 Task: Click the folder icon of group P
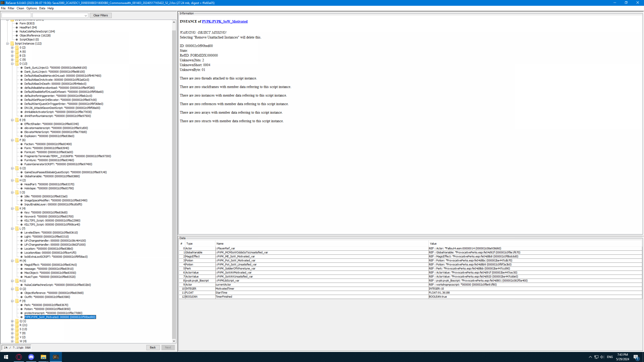click(x=17, y=301)
